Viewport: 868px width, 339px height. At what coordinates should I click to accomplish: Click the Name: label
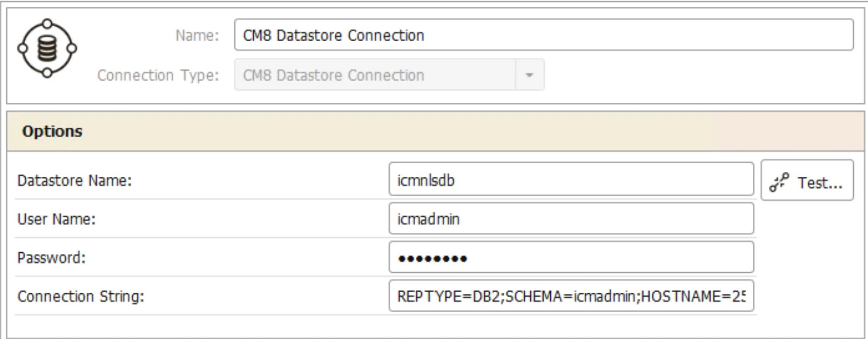click(197, 35)
